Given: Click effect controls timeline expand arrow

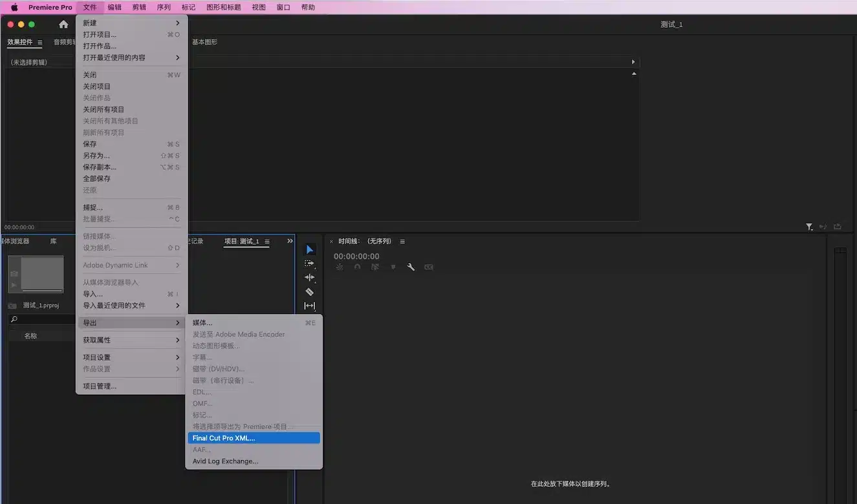Looking at the screenshot, I should point(633,62).
